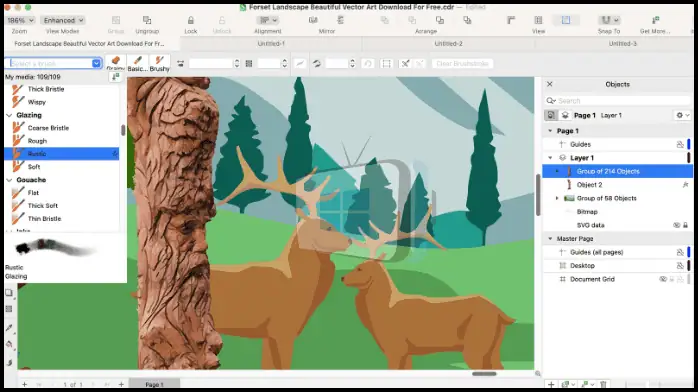Select the fill tool in left toolbox
This screenshot has height=392, width=698.
[x=9, y=344]
